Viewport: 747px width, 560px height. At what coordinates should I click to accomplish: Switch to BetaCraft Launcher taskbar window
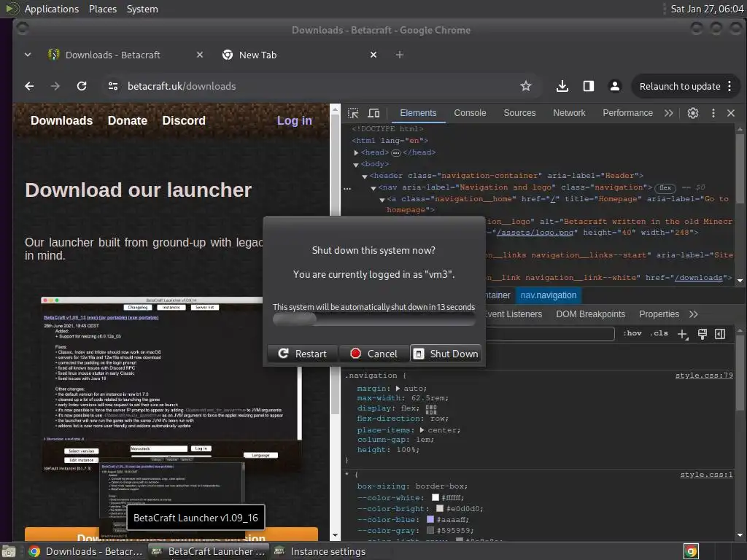209,551
